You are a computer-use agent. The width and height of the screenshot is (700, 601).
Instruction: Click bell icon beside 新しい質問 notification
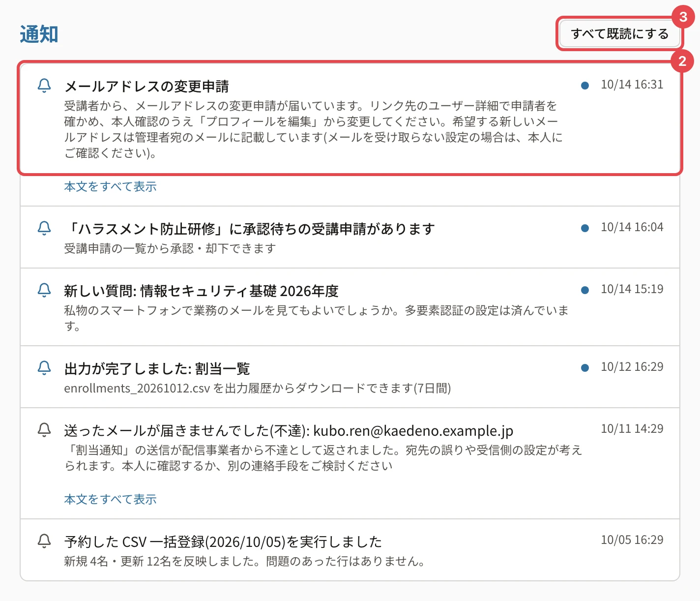[x=44, y=290]
